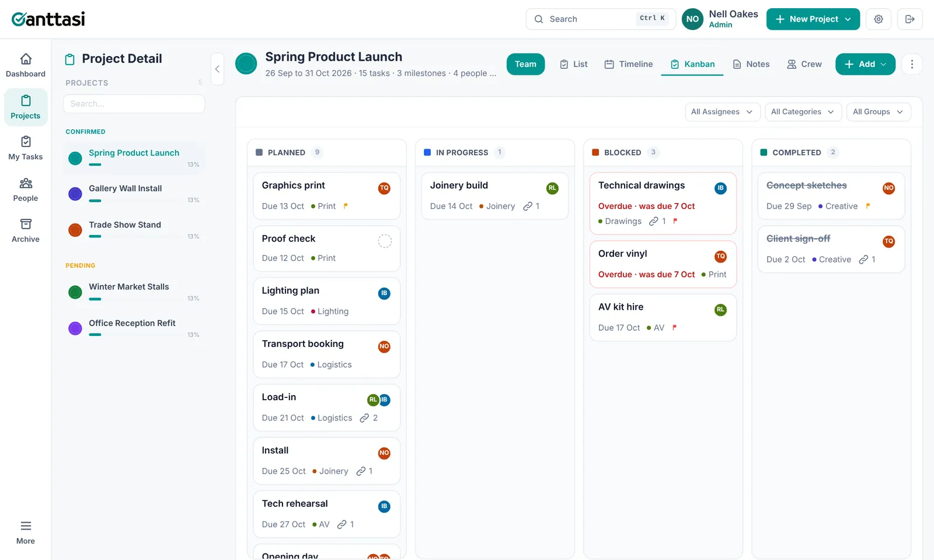Image resolution: width=934 pixels, height=560 pixels.
Task: Open the Trade Show Stand project
Action: (x=134, y=230)
